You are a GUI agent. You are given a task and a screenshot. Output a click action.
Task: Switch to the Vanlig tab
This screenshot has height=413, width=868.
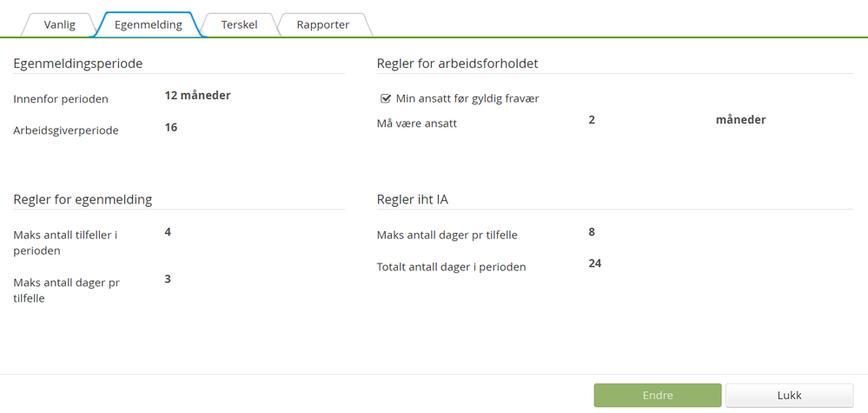59,24
